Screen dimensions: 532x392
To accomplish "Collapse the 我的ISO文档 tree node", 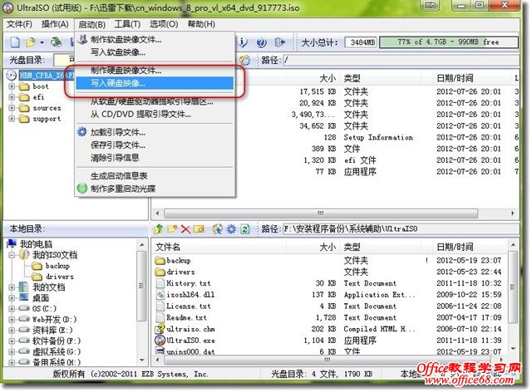I will [12, 255].
